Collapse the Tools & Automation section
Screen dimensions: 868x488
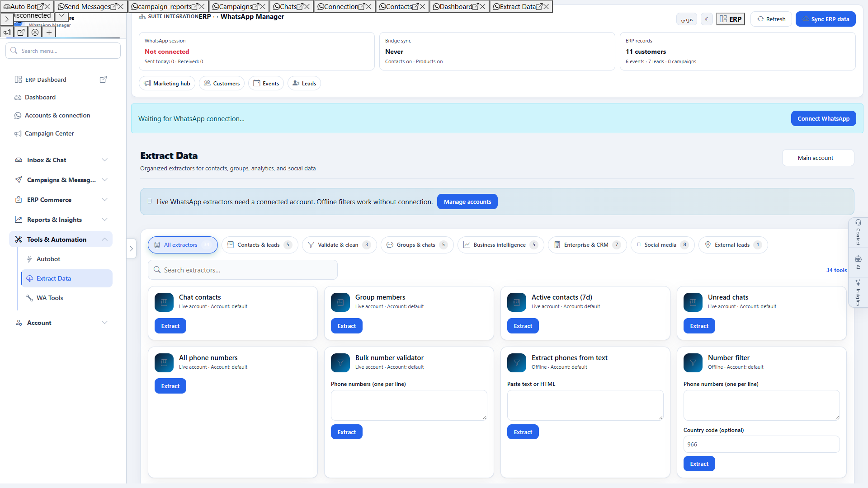pyautogui.click(x=61, y=239)
